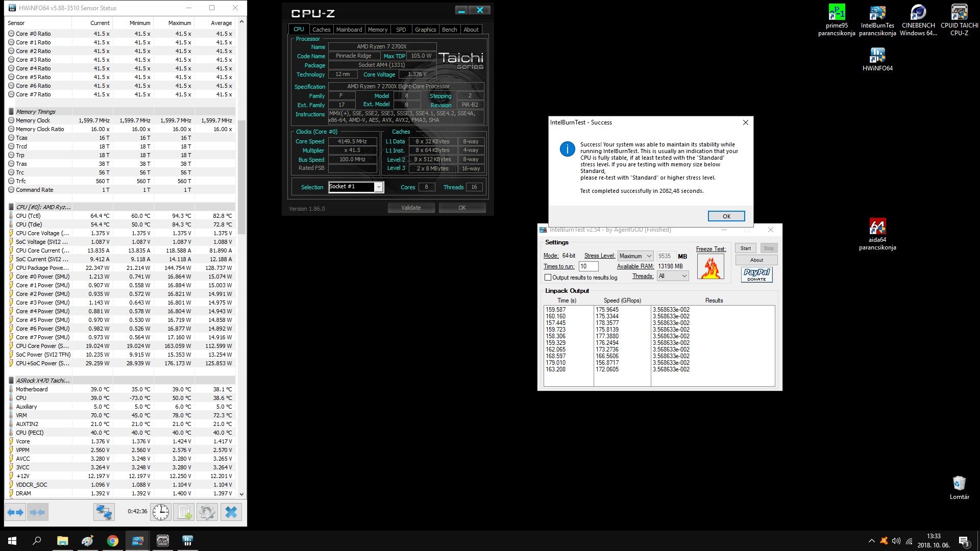Click HWiNFO network/remote computers icon
This screenshot has width=980, height=551.
coord(104,512)
